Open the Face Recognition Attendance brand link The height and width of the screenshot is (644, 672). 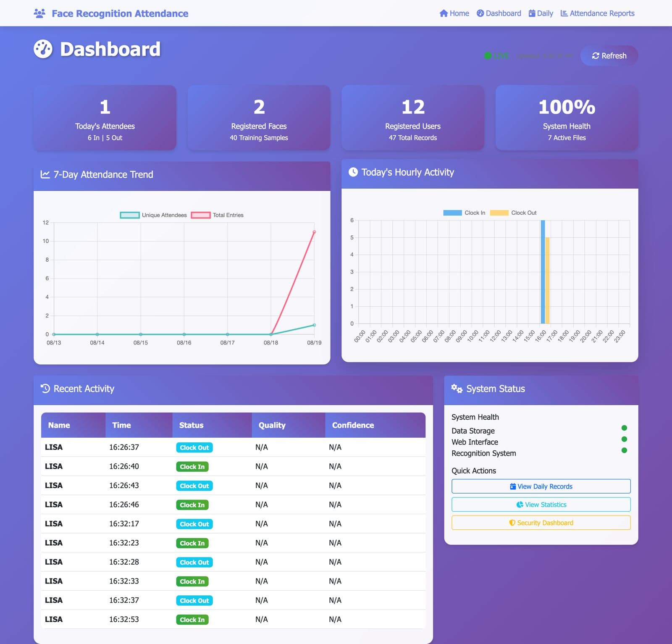pos(111,13)
